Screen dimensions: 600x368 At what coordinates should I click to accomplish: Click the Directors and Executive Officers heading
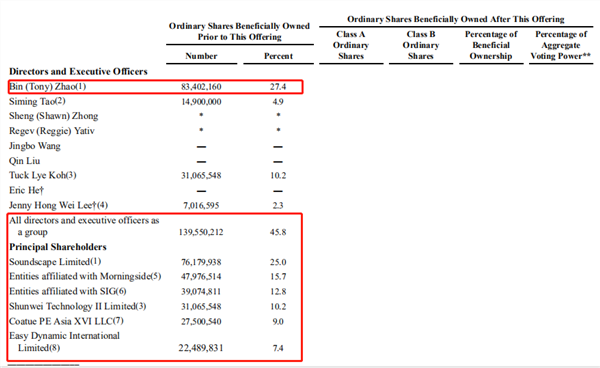(78, 72)
